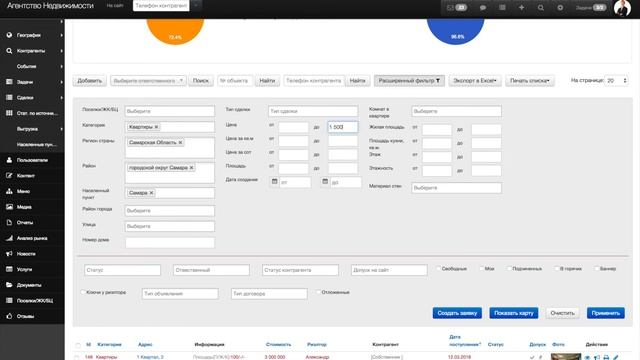Open the date-from calendar icon
The height and width of the screenshot is (360, 640).
click(x=274, y=181)
